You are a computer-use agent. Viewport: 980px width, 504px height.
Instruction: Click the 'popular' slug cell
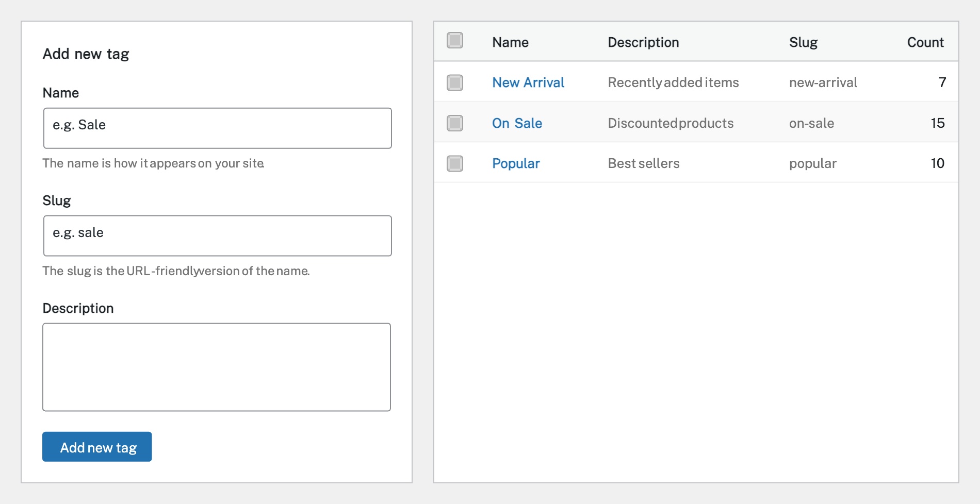(813, 164)
